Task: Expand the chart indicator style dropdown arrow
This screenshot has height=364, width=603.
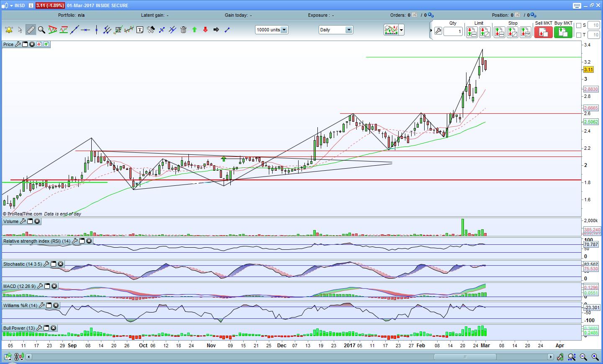Action: point(402,30)
